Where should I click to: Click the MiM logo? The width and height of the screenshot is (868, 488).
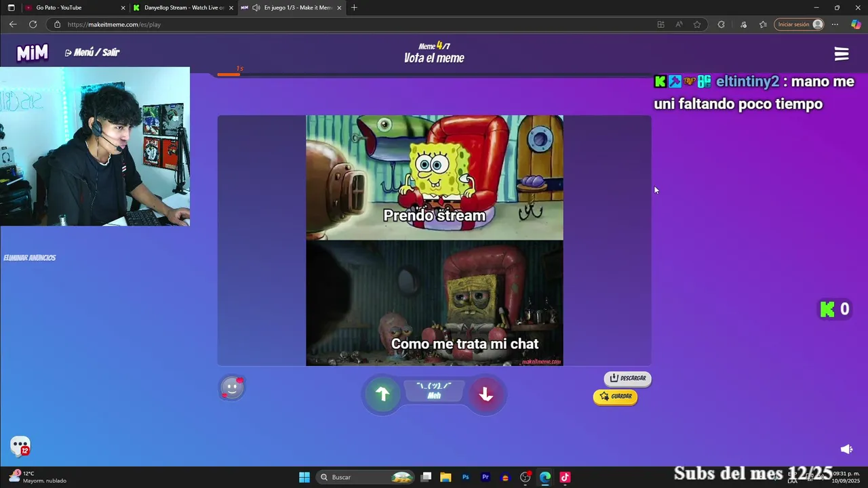coord(33,53)
